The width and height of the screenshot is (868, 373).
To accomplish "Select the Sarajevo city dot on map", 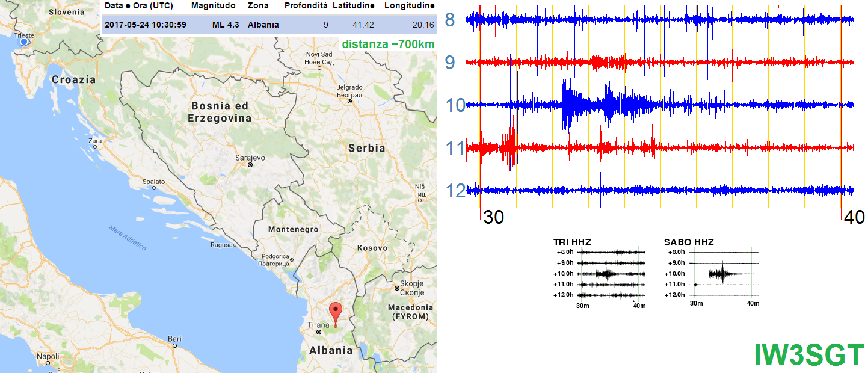I will coord(250,164).
